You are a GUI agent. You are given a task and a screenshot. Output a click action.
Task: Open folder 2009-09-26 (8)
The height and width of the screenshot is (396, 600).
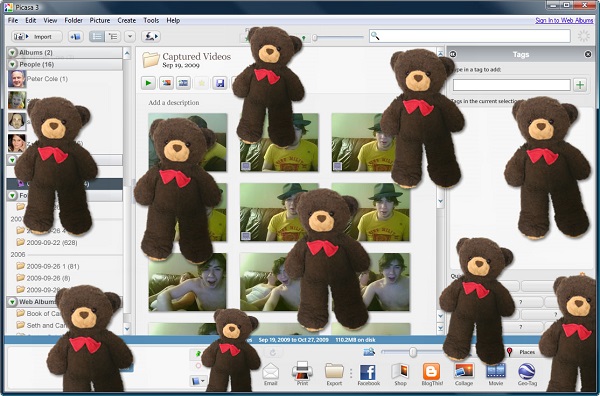click(x=48, y=278)
